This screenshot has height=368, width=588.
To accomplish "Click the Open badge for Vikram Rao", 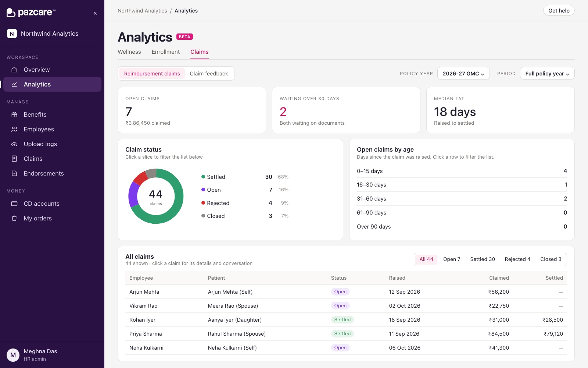I will click(340, 306).
